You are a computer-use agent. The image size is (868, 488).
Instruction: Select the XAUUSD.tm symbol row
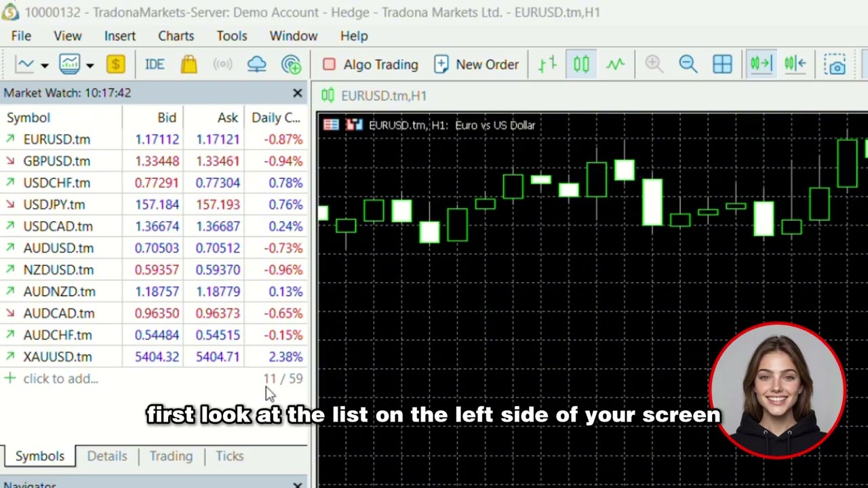(154, 357)
